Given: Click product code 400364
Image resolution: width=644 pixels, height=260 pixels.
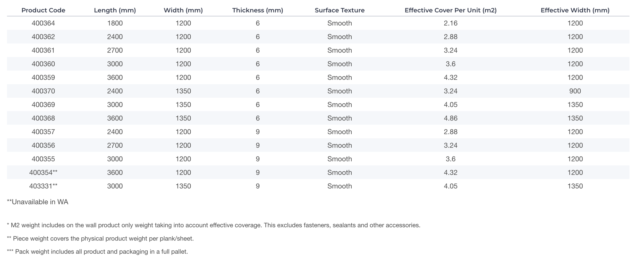Looking at the screenshot, I should pyautogui.click(x=43, y=23).
